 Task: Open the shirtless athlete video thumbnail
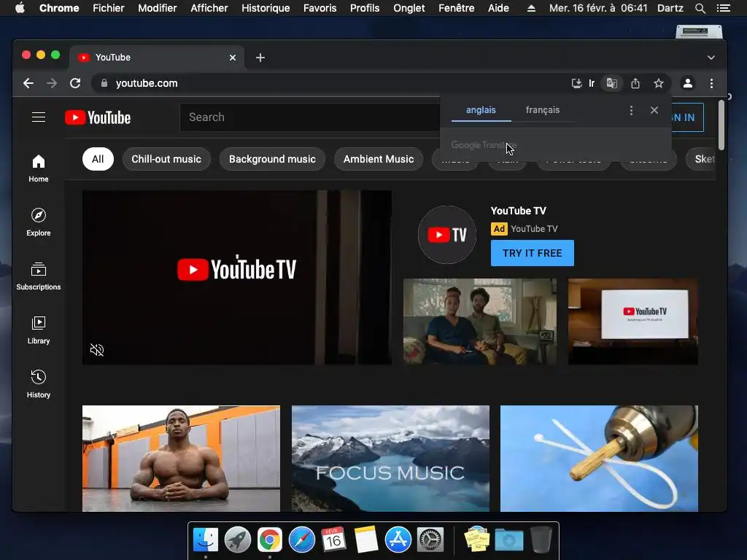[x=181, y=459]
